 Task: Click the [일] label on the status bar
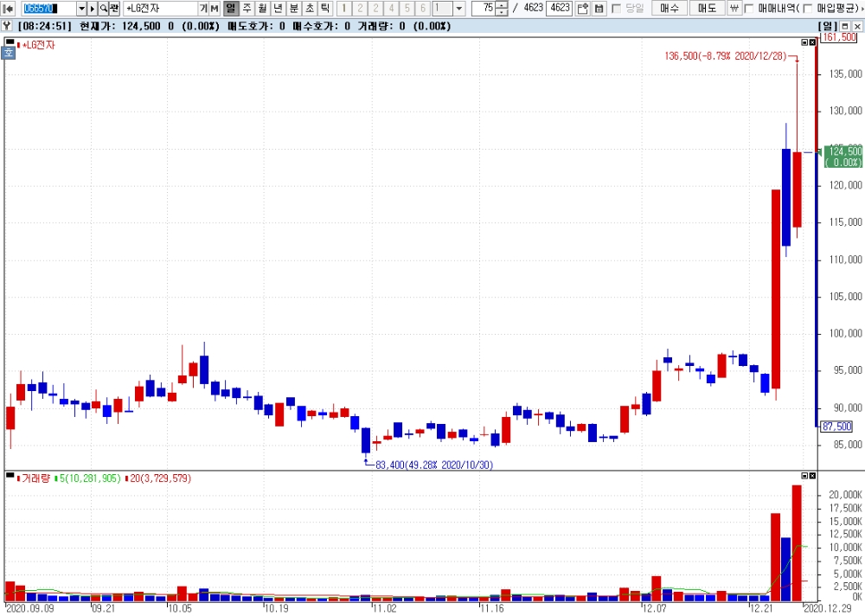(828, 26)
